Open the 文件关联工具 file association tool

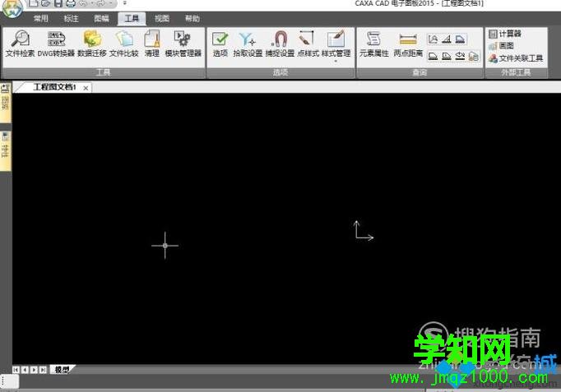pos(516,58)
